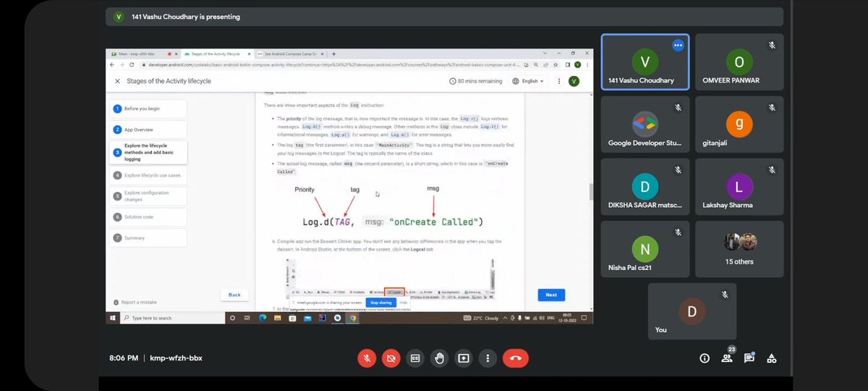Open chat with everyone icon
This screenshot has height=391, width=868.
point(749,358)
